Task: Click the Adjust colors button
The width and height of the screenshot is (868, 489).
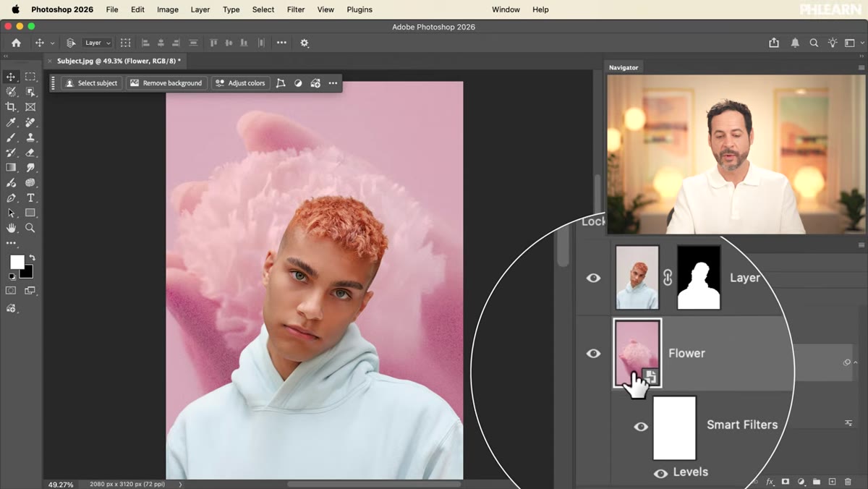Action: point(240,83)
